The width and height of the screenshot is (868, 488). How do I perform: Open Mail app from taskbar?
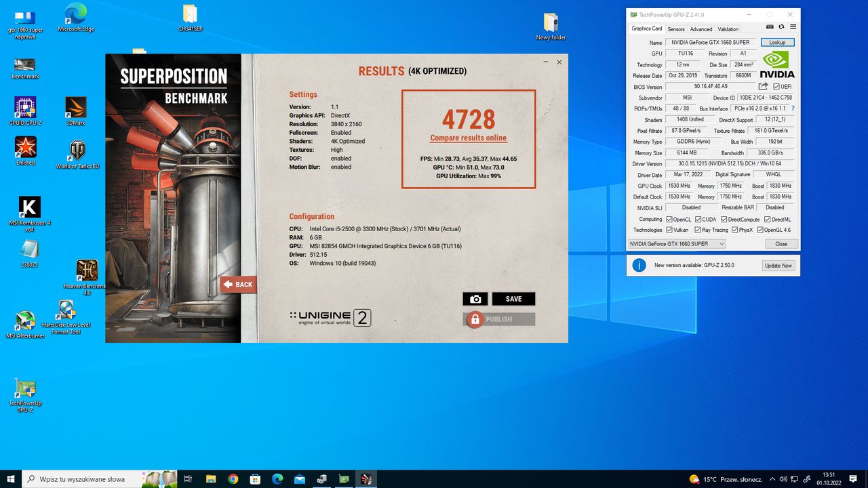pyautogui.click(x=299, y=479)
